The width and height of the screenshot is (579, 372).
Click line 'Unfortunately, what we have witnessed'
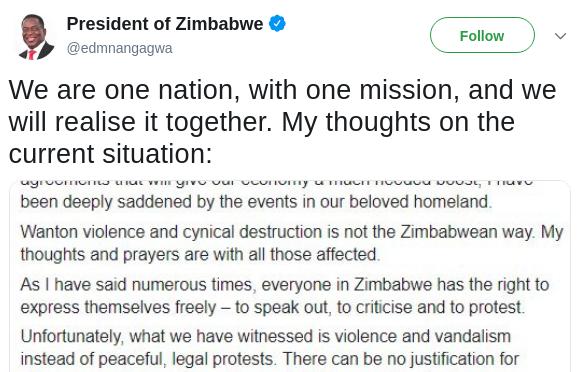tap(265, 337)
